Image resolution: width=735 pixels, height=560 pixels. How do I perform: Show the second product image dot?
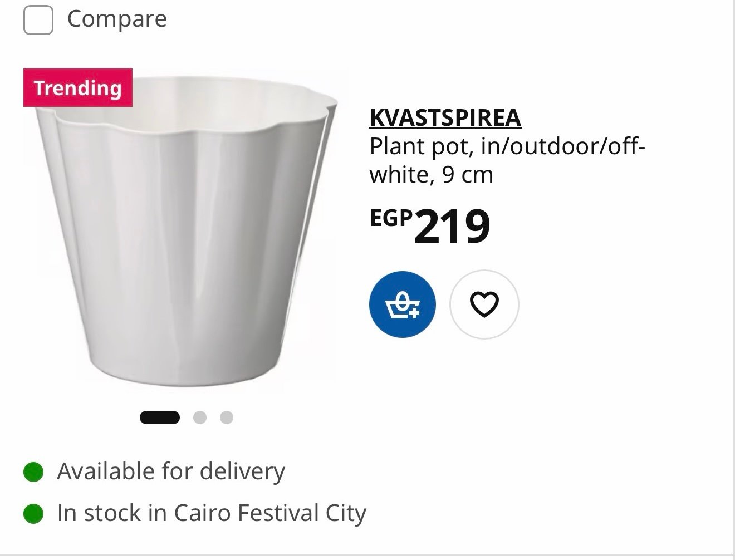pyautogui.click(x=200, y=417)
